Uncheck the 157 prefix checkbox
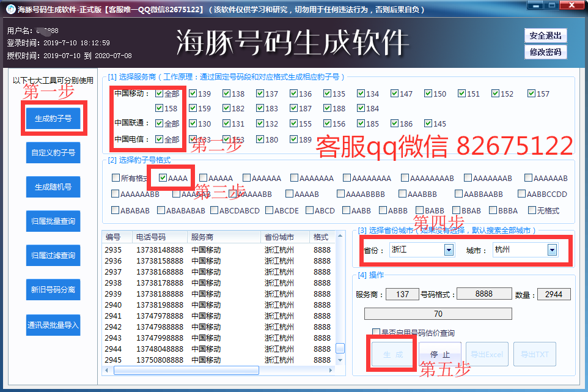588x392 pixels. (x=531, y=94)
